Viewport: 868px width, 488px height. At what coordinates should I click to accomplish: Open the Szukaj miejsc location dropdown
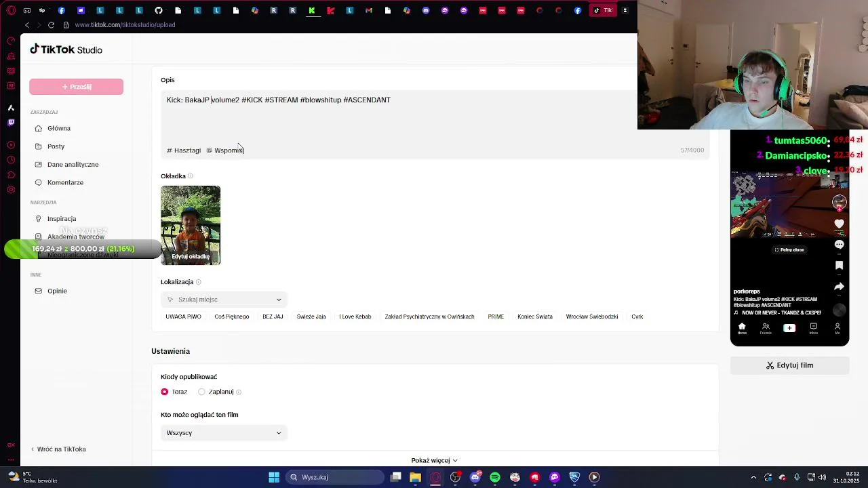(x=224, y=300)
